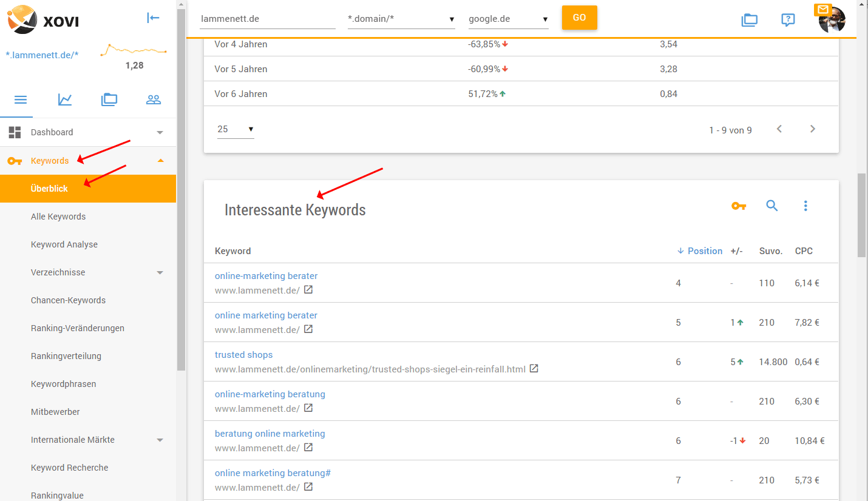Open the mail notification icon

click(x=823, y=10)
